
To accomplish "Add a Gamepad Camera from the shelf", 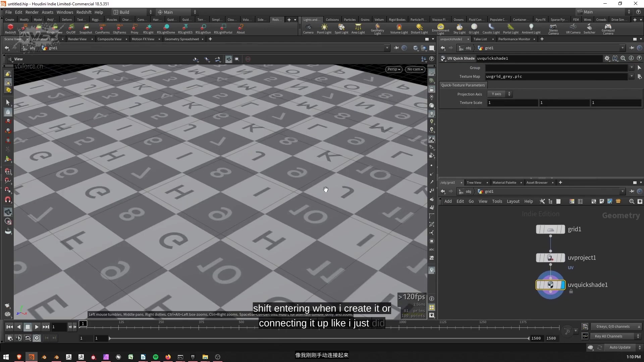I will (609, 29).
